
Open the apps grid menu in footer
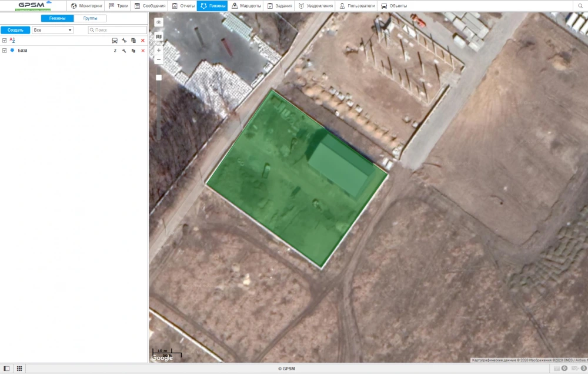tap(19, 369)
